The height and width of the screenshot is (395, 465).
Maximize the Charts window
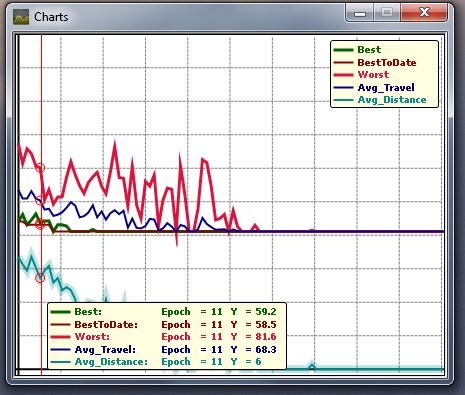click(387, 13)
